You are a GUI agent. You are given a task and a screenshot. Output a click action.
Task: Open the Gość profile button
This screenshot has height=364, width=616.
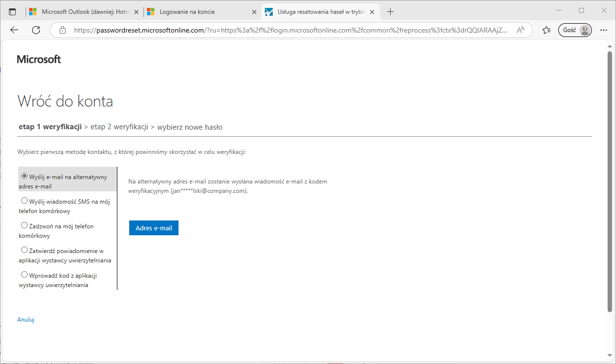point(575,30)
